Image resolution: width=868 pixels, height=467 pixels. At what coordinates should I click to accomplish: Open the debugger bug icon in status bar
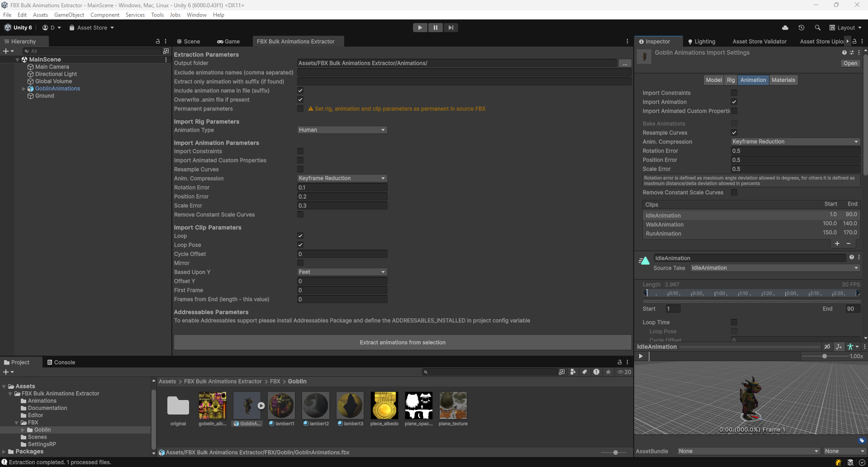click(x=838, y=462)
